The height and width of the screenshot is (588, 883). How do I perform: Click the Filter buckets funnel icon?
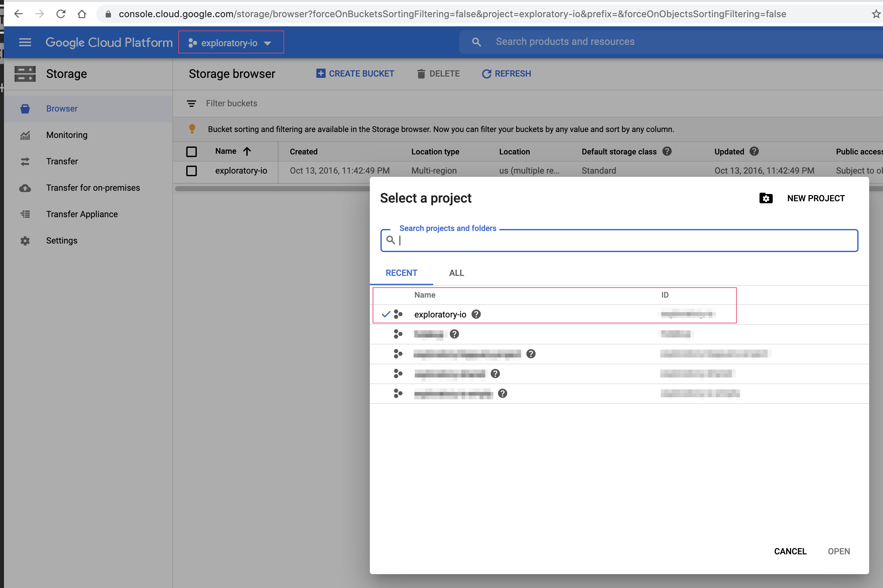click(192, 104)
